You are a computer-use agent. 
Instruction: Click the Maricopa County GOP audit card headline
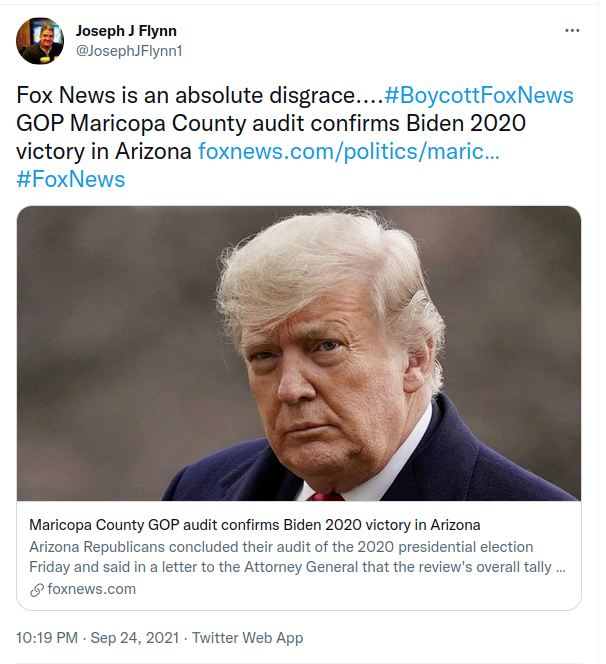click(x=255, y=525)
